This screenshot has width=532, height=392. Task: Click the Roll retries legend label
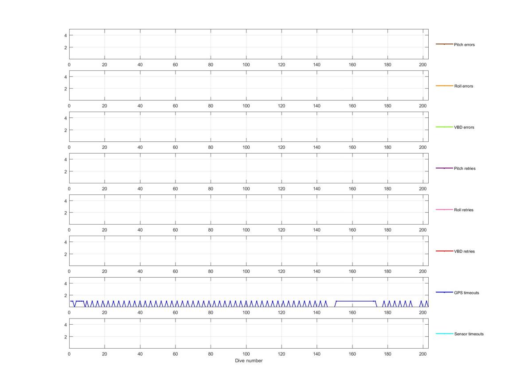coord(464,210)
